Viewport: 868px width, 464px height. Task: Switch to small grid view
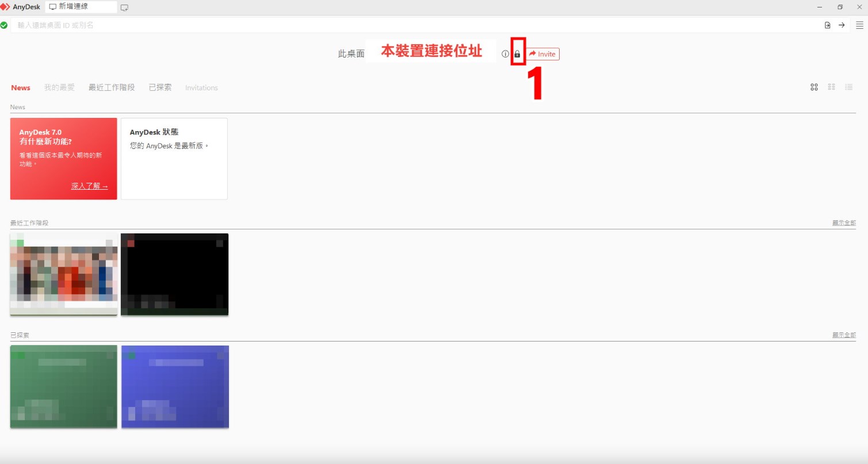(x=831, y=87)
